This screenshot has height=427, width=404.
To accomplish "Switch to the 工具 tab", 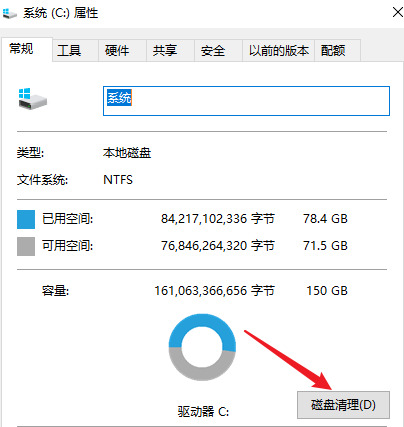I will (x=75, y=51).
